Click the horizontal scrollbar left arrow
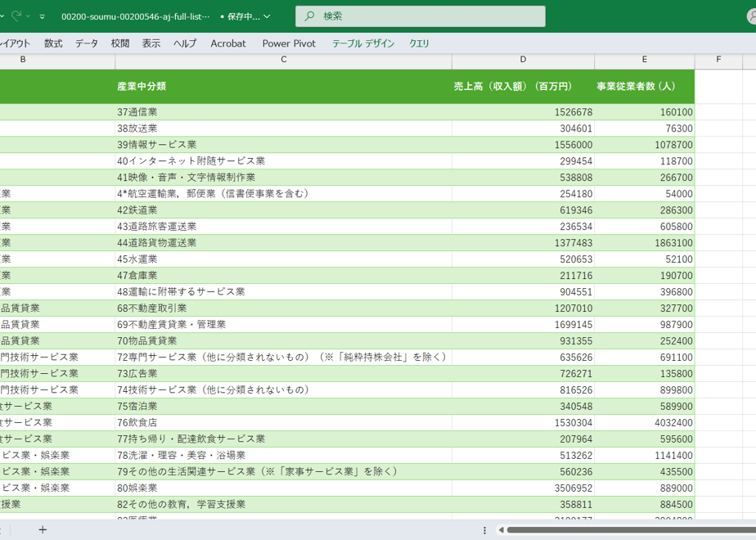756x540 pixels. 502,530
